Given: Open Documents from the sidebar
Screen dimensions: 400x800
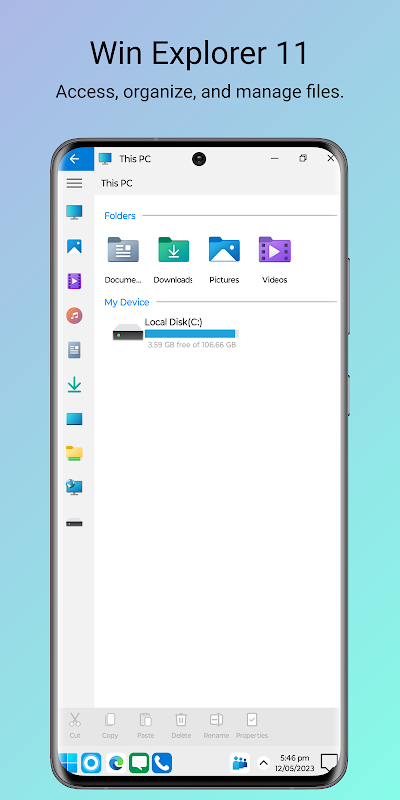Looking at the screenshot, I should click(x=74, y=350).
